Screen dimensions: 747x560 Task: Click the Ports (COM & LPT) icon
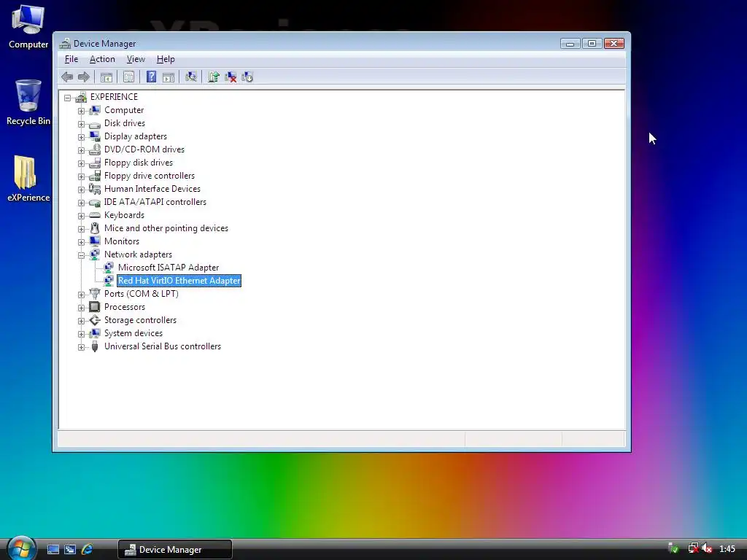point(95,294)
